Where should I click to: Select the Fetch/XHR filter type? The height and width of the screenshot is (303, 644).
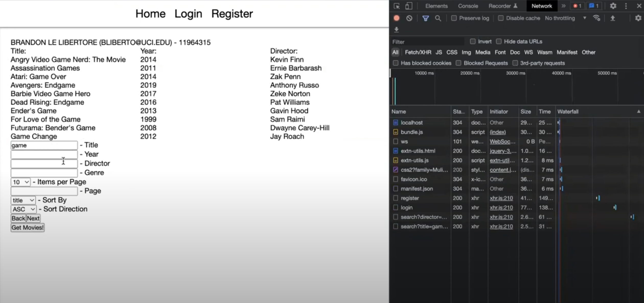(418, 52)
